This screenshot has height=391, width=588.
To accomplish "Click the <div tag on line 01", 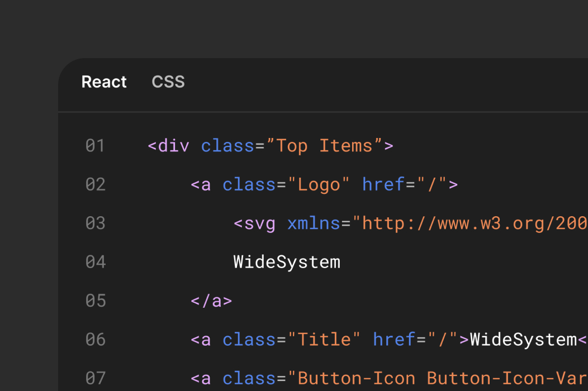I will coord(168,146).
